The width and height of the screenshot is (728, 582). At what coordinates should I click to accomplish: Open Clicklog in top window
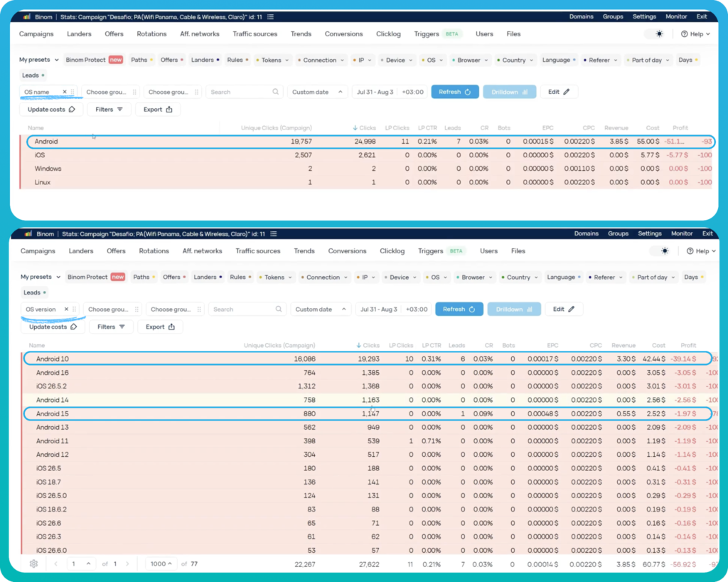click(x=388, y=34)
